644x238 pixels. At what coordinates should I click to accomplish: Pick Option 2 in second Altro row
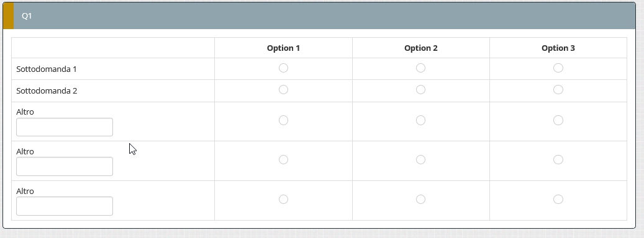tap(420, 160)
